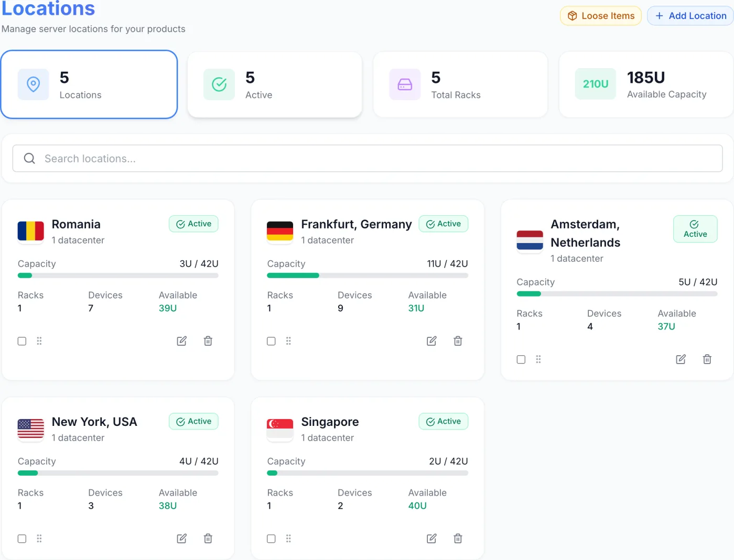Image resolution: width=734 pixels, height=560 pixels.
Task: Click the Romania flag icon
Action: (x=31, y=231)
